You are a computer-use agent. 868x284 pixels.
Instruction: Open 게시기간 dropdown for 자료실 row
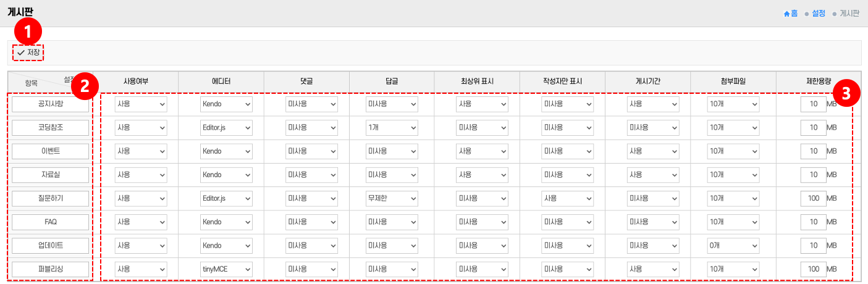[653, 175]
